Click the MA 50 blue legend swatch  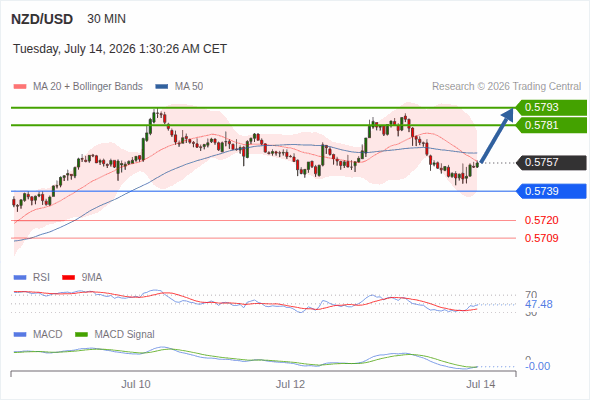[x=162, y=87]
